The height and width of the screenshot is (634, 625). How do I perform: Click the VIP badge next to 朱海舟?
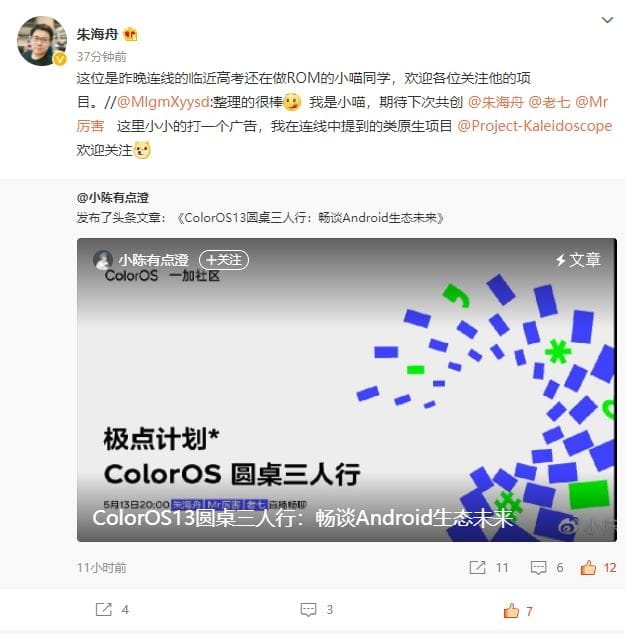pos(130,34)
